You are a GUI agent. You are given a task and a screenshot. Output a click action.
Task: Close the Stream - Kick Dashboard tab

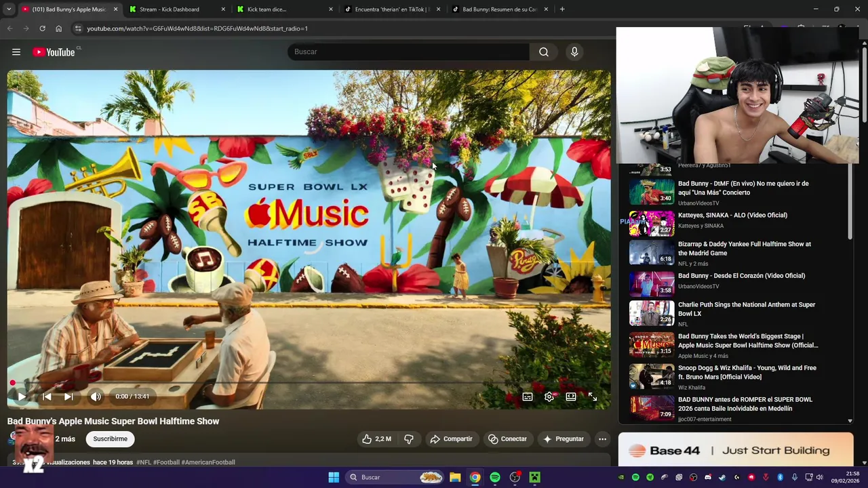pos(223,9)
